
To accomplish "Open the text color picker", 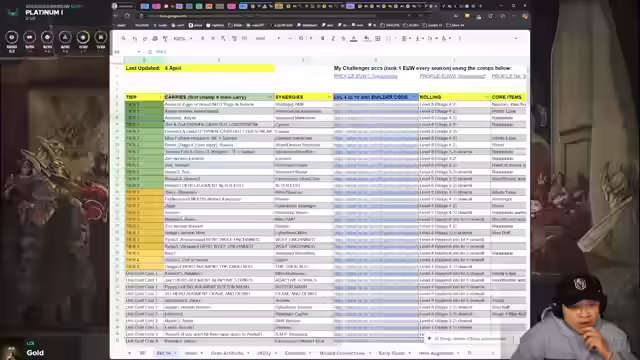I will (x=354, y=38).
